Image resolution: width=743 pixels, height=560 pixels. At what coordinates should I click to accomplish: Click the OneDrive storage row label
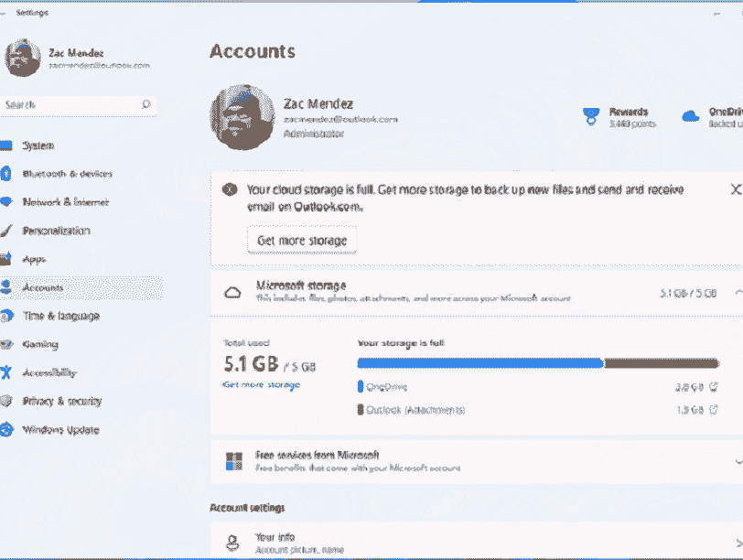[387, 386]
